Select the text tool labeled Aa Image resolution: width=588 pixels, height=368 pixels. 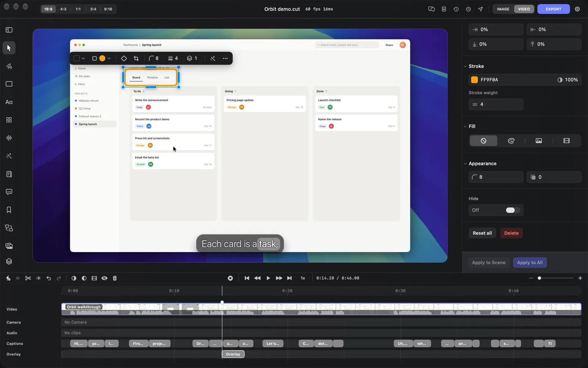[9, 102]
